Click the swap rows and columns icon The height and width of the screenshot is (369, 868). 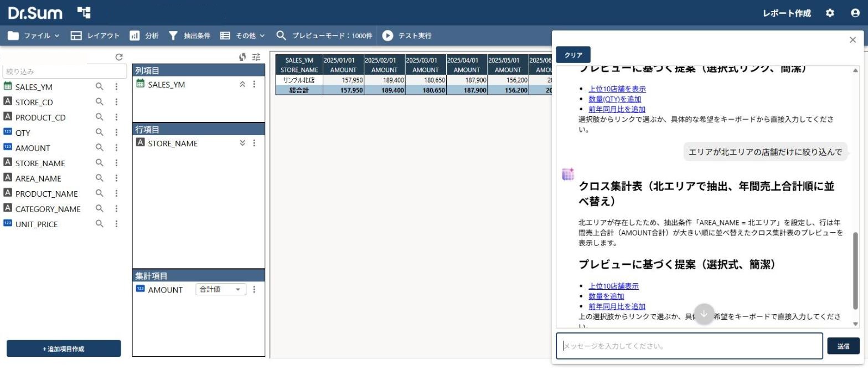pyautogui.click(x=242, y=57)
